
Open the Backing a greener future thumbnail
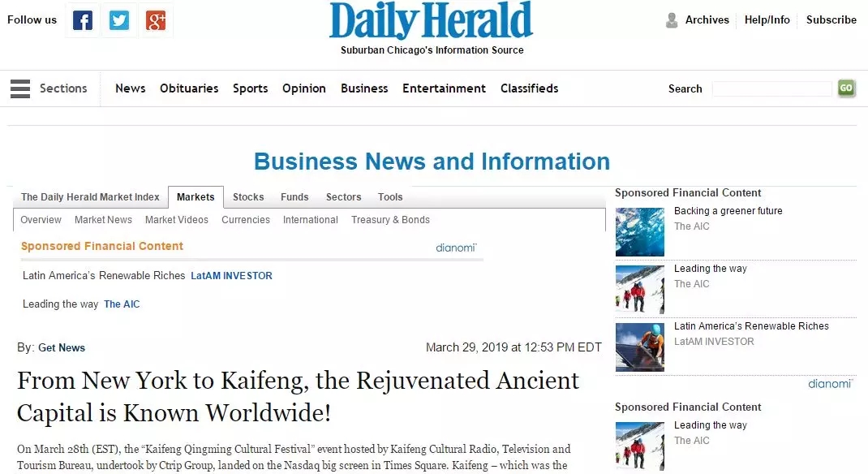coord(640,232)
